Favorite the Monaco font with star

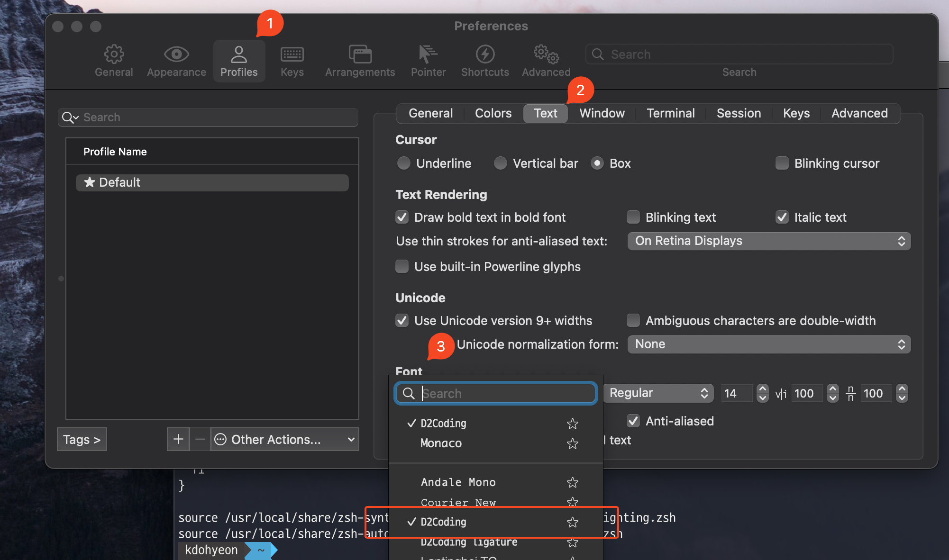[x=573, y=443]
